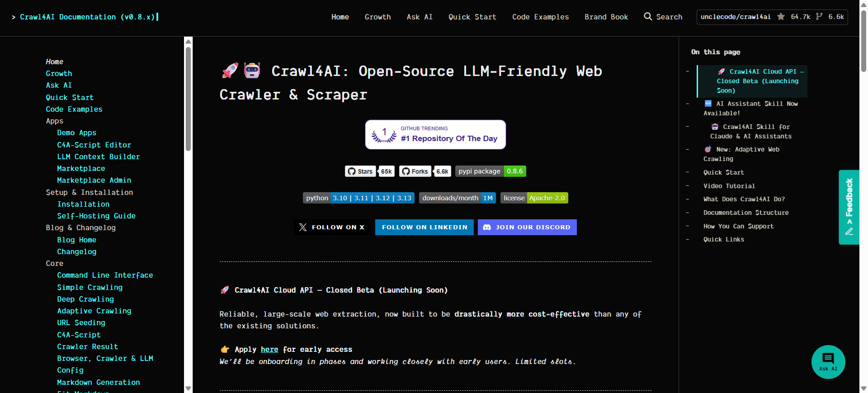Click the 'here' early access link
This screenshot has width=868, height=393.
pos(269,349)
